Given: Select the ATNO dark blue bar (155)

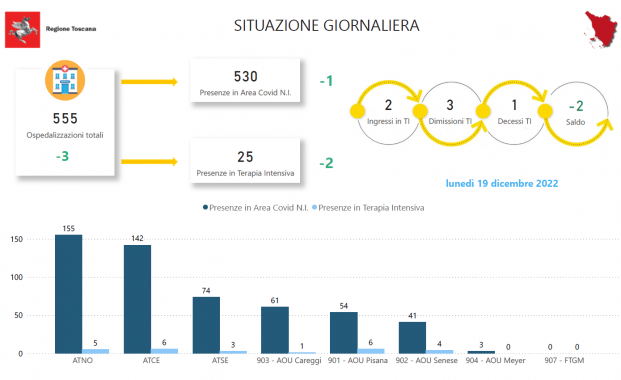Looking at the screenshot, I should [x=69, y=294].
